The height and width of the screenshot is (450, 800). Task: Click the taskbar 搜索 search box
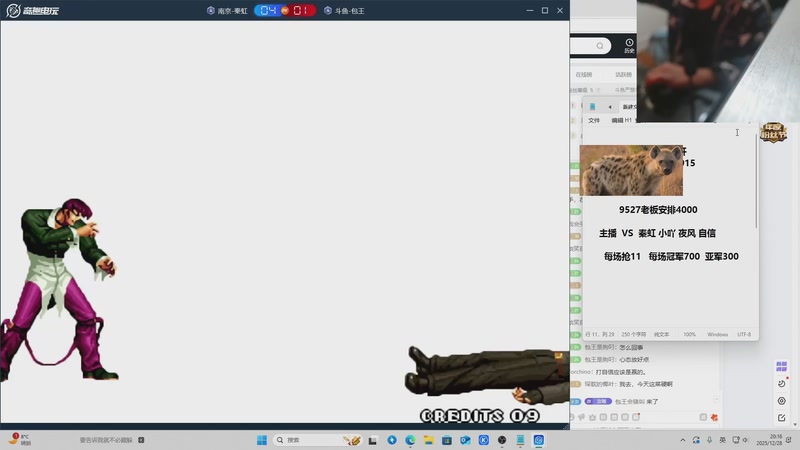[318, 440]
